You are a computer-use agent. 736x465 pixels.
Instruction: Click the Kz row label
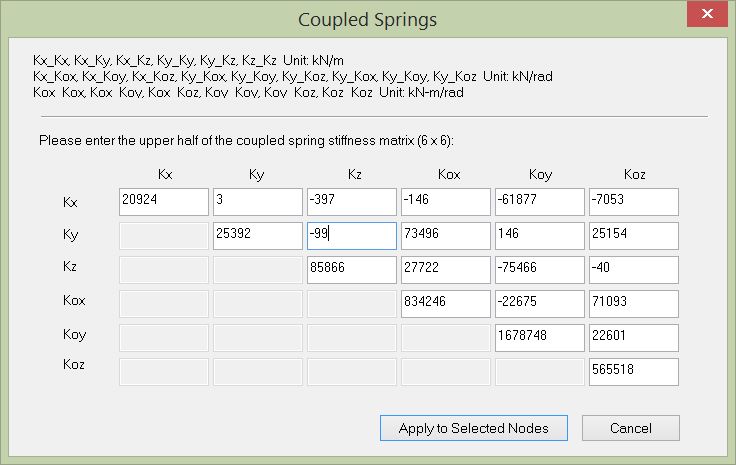[69, 267]
